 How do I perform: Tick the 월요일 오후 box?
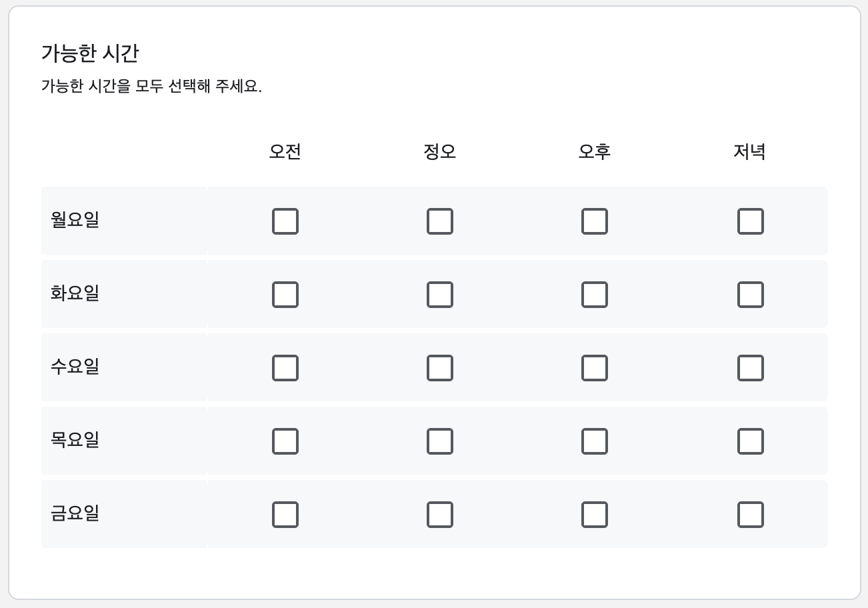595,221
